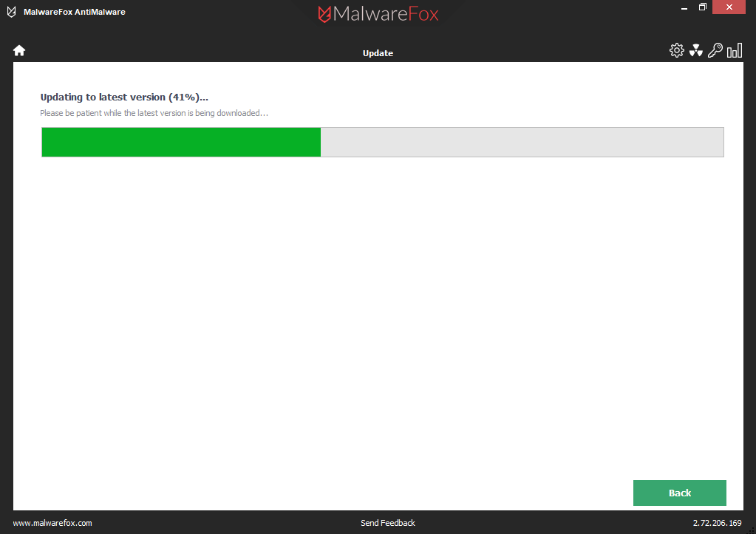Go to the Home screen icon

(19, 50)
